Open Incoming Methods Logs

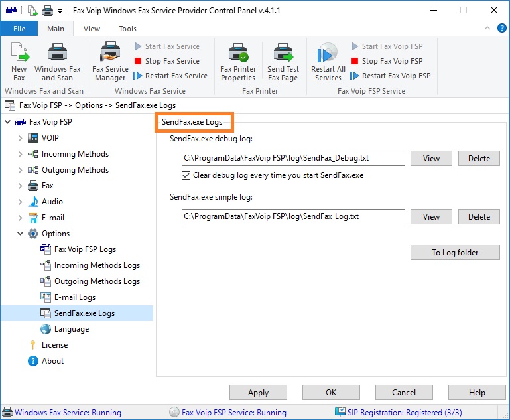pyautogui.click(x=90, y=265)
